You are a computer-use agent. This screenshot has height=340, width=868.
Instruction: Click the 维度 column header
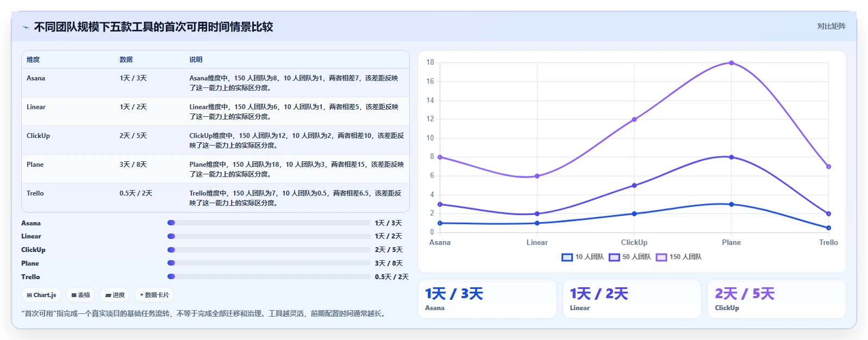click(x=33, y=60)
